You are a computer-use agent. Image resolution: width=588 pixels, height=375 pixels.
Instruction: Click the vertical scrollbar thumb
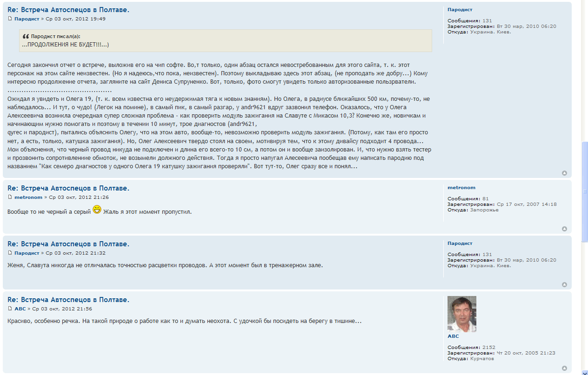click(585, 191)
